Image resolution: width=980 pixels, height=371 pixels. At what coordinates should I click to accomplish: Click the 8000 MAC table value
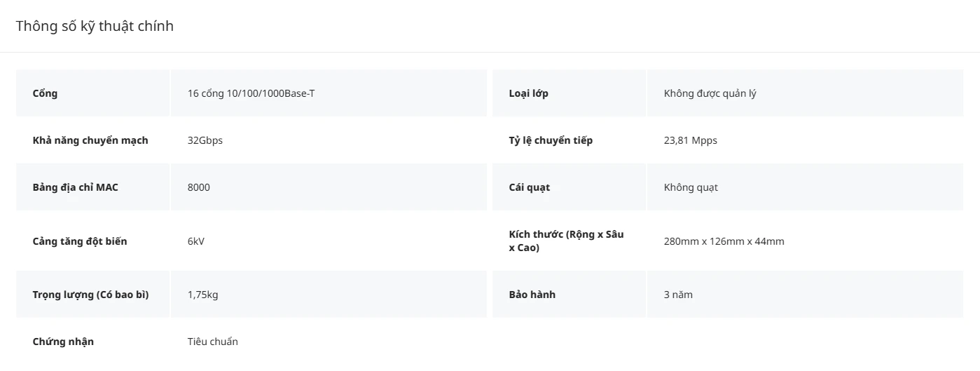[x=199, y=187]
